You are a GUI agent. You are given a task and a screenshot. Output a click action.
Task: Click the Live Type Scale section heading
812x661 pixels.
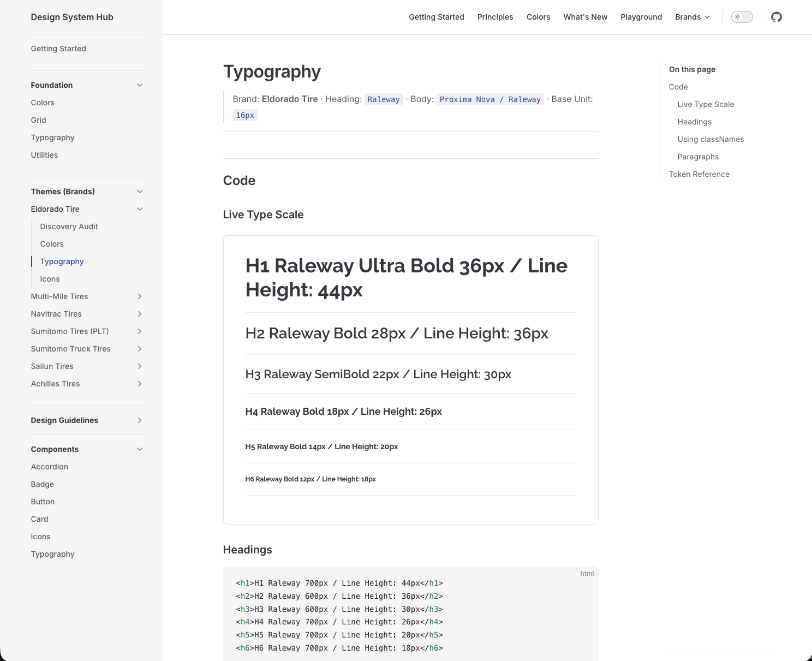point(264,215)
